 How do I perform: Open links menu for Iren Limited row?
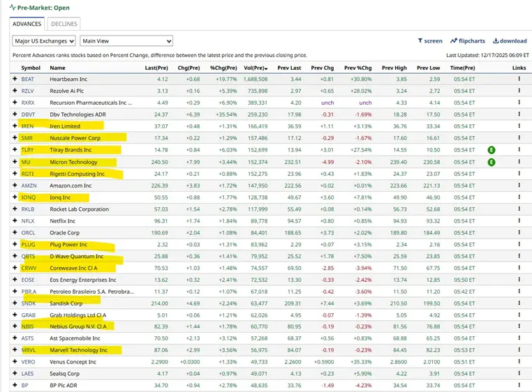coord(519,126)
